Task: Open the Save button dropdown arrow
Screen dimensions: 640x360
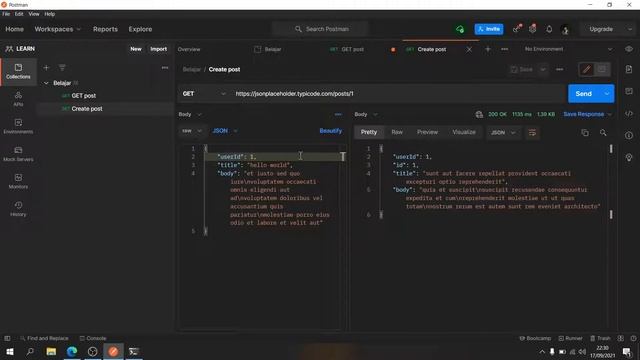Action: pos(543,69)
